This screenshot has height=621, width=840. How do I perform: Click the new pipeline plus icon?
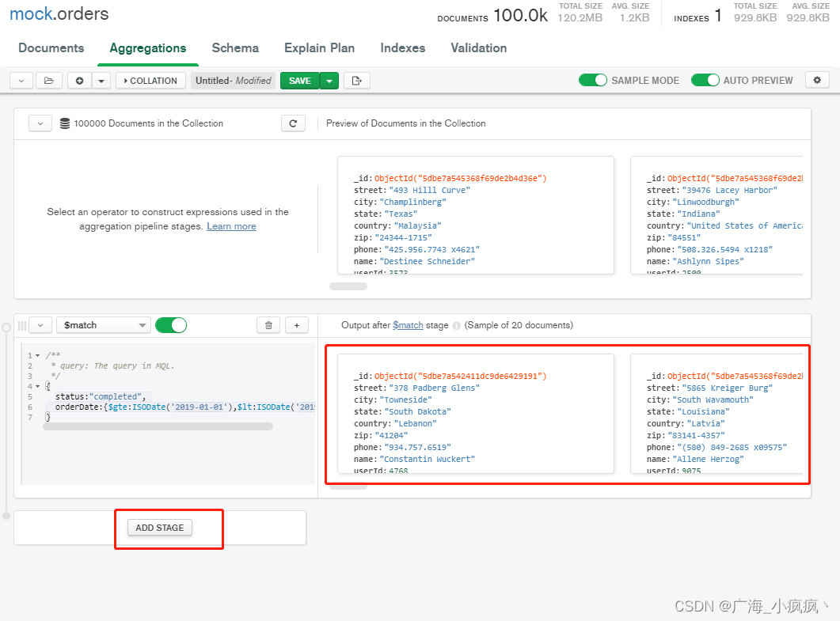79,81
